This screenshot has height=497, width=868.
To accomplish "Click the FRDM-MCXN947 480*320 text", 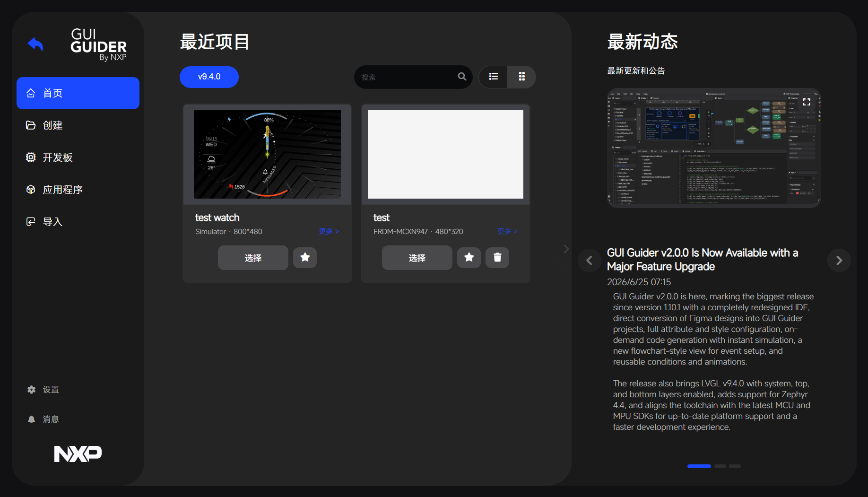I will [418, 231].
